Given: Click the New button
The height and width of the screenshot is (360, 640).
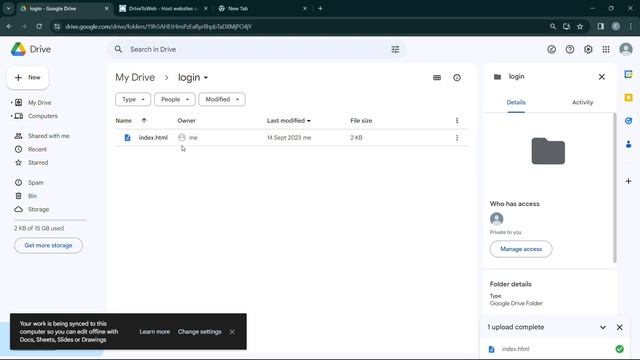Looking at the screenshot, I should point(28,78).
